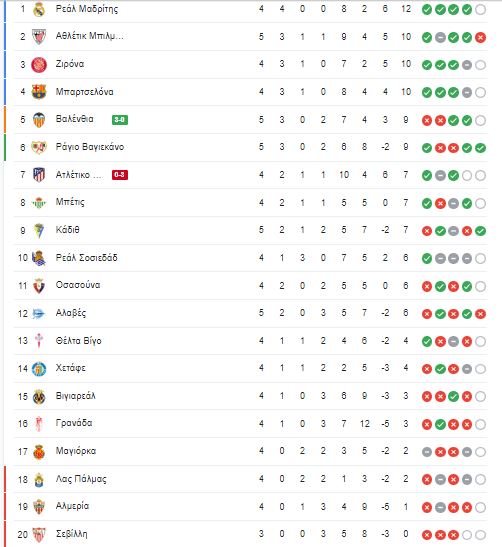Click the Atlético Madrid striped crest

pos(39,175)
